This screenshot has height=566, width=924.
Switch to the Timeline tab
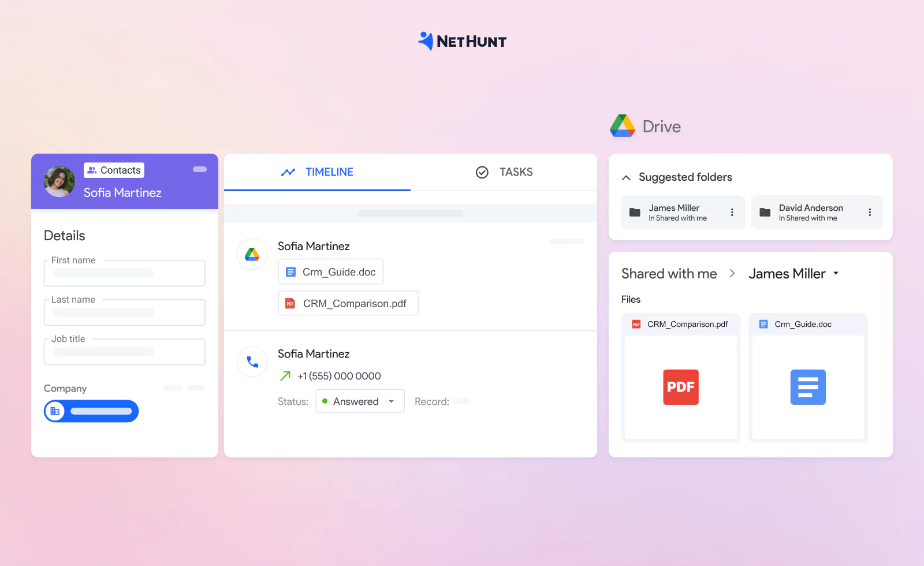(317, 172)
